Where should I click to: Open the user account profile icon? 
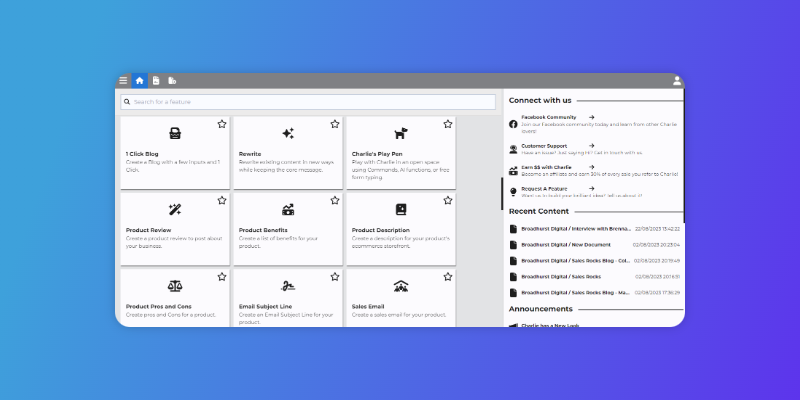pos(677,81)
